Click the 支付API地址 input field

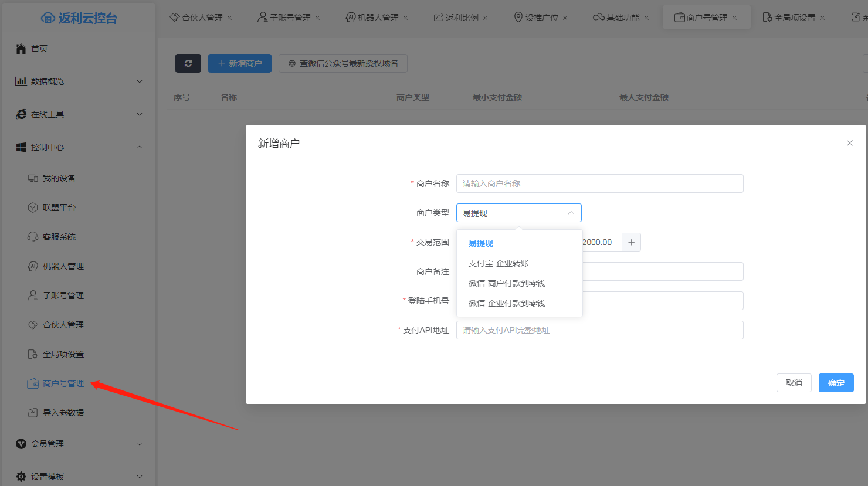click(x=600, y=330)
